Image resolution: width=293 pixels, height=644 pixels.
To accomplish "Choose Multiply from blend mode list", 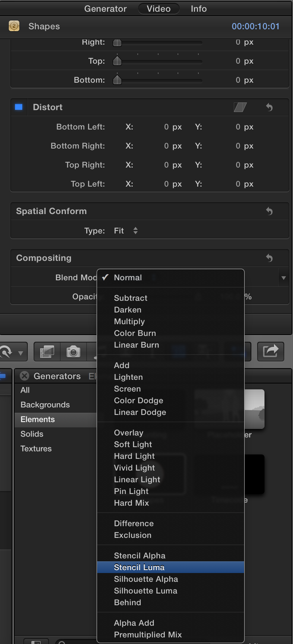I will pos(129,321).
